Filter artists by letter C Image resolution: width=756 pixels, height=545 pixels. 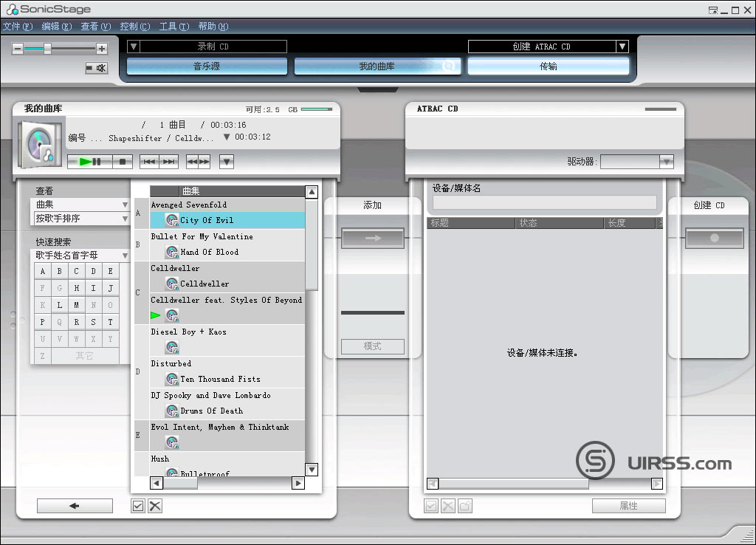click(x=76, y=271)
